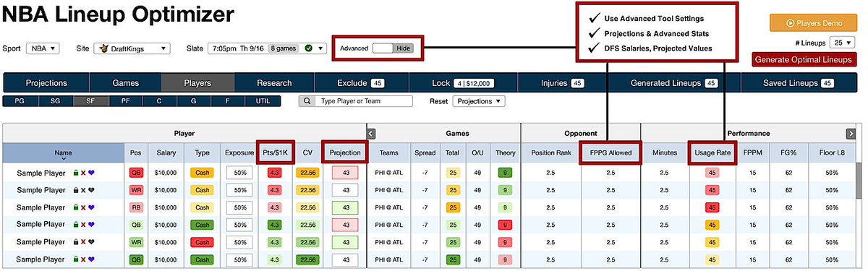Click gray heart in WR row with yellow Cash
Viewport: 868px width, 271px height.
tap(92, 190)
